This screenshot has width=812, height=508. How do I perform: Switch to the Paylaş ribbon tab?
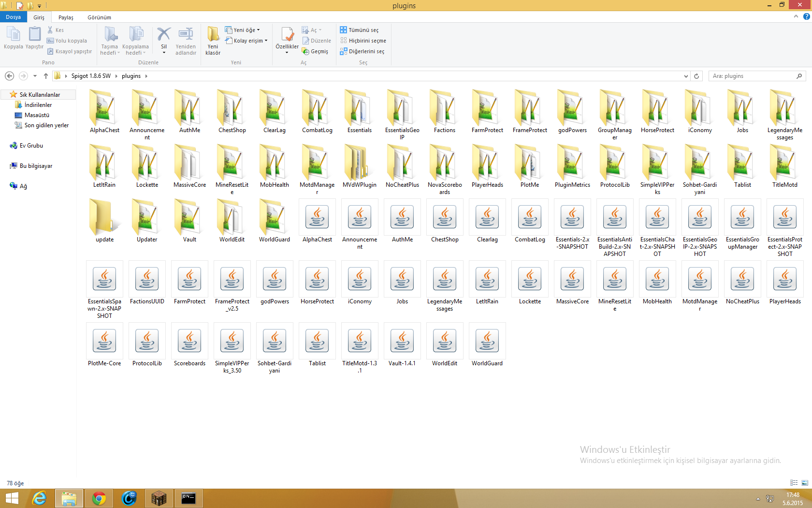tap(66, 17)
